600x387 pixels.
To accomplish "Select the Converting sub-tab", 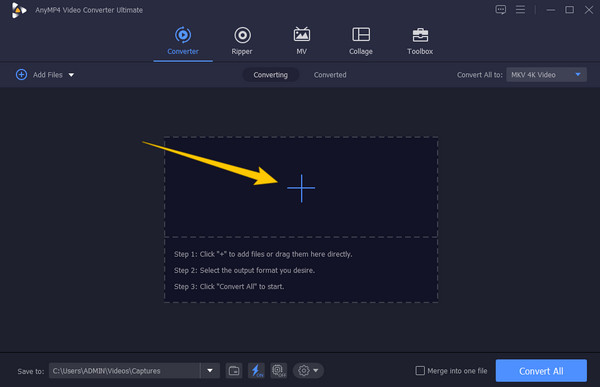I will pyautogui.click(x=271, y=75).
